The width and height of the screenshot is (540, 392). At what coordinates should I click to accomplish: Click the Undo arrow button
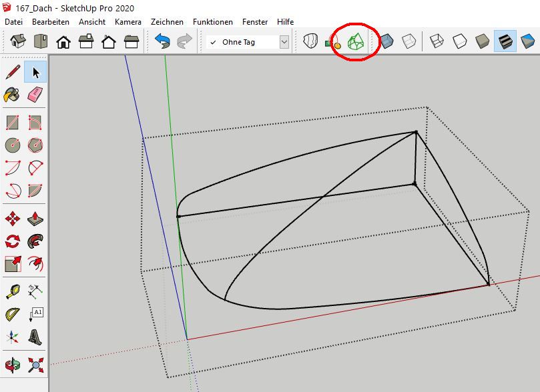tap(162, 42)
